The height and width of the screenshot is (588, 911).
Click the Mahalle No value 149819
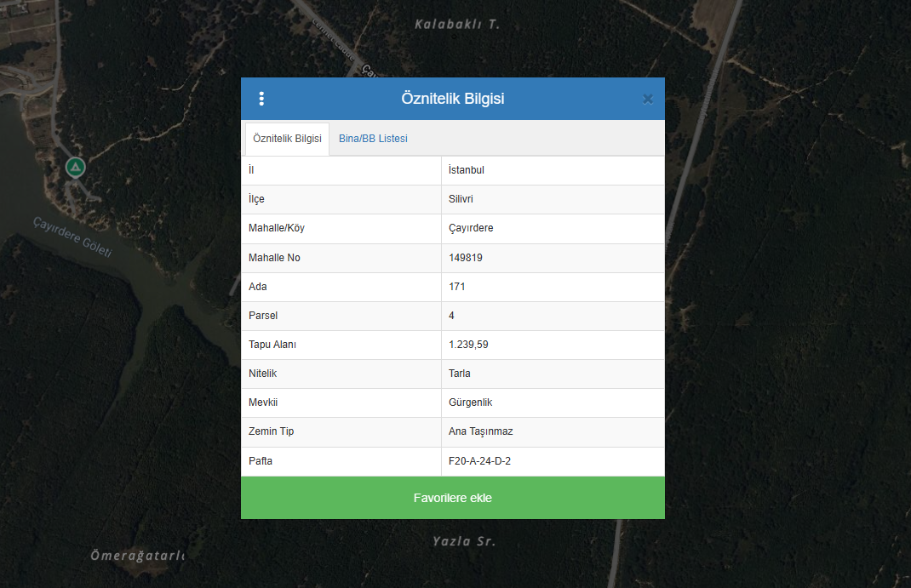(x=466, y=258)
